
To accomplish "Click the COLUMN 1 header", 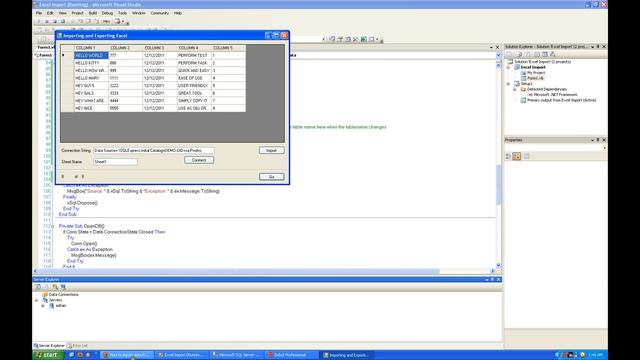I will click(x=91, y=48).
